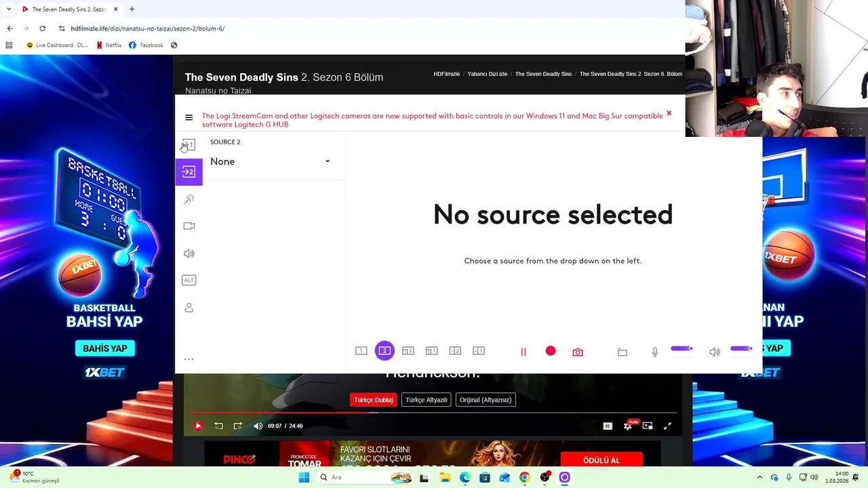Mute the video player volume
Image resolution: width=868 pixels, height=488 pixels.
coord(258,426)
